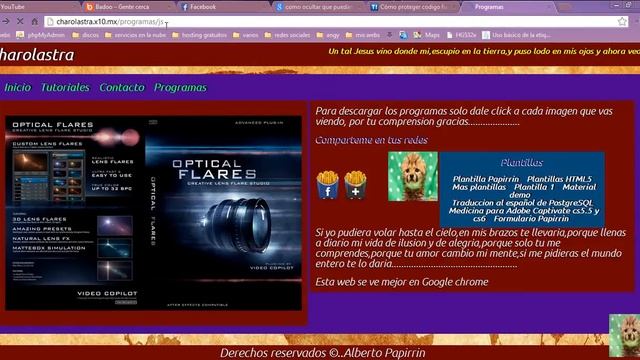Open the 'redes sociales' bookmark folder

point(287,35)
